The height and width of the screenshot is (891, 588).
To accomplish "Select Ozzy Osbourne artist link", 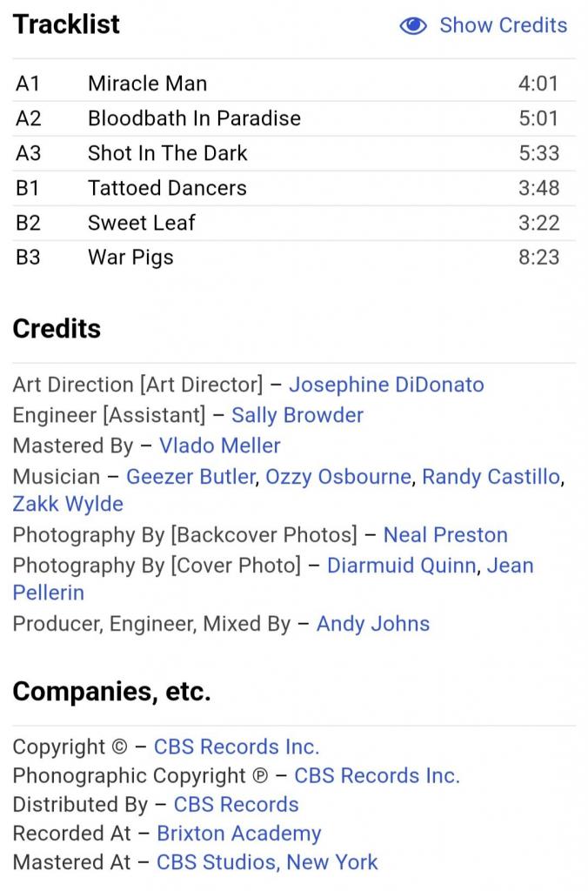I will [338, 477].
